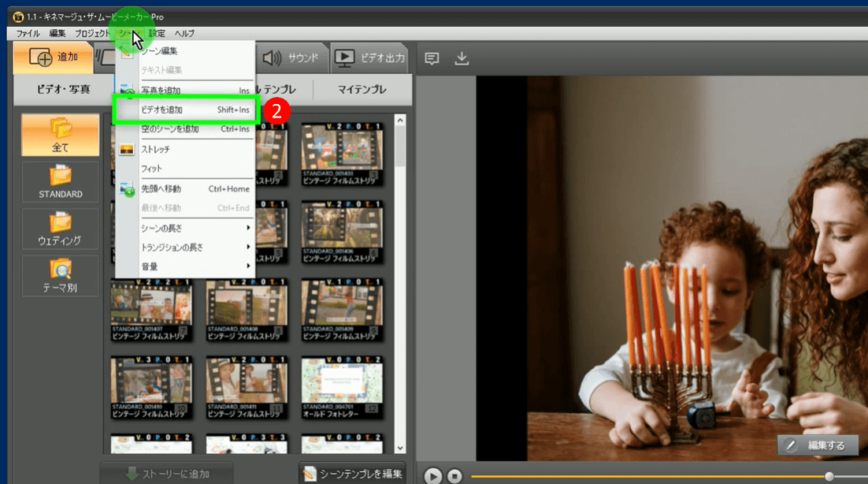
Task: Select the 全て folder category
Action: coord(61,135)
